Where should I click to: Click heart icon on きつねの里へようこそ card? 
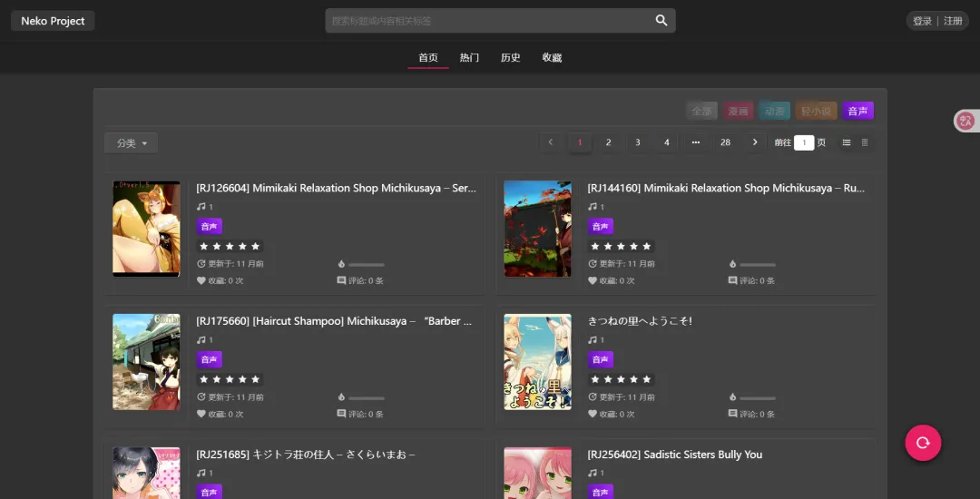[593, 414]
